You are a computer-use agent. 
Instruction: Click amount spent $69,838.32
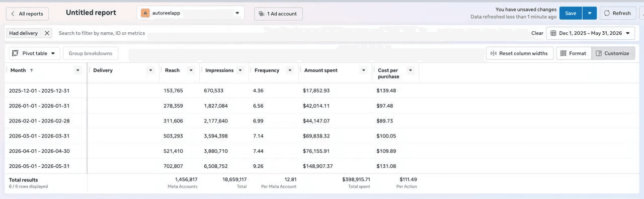(x=316, y=136)
